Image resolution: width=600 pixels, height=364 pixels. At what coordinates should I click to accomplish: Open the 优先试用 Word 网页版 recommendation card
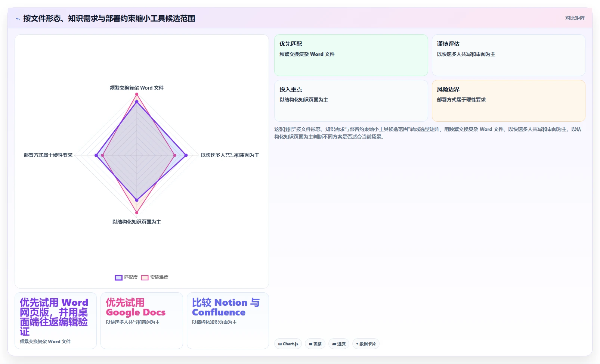[56, 321]
